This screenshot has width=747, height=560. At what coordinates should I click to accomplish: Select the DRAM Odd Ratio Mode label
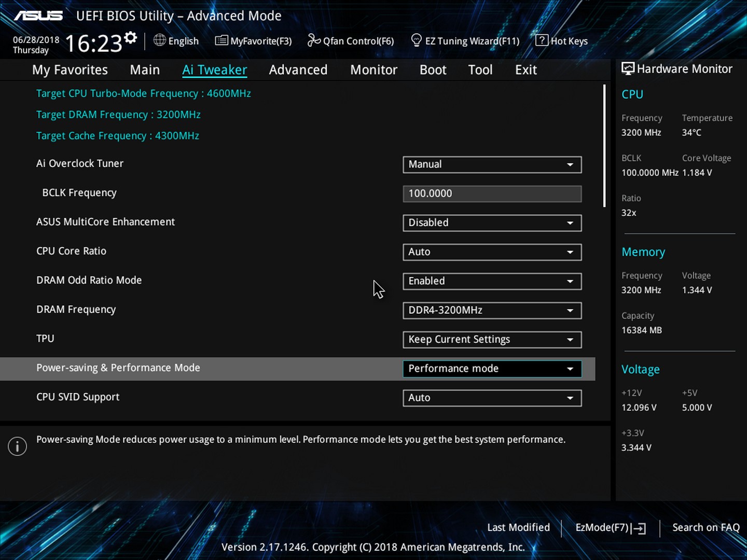pos(89,281)
